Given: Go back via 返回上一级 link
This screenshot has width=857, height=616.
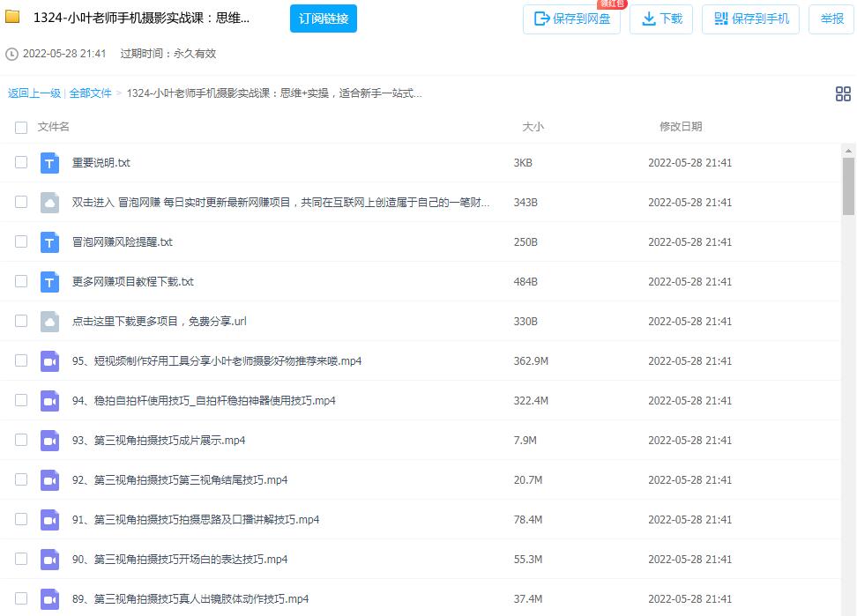Looking at the screenshot, I should 34,93.
